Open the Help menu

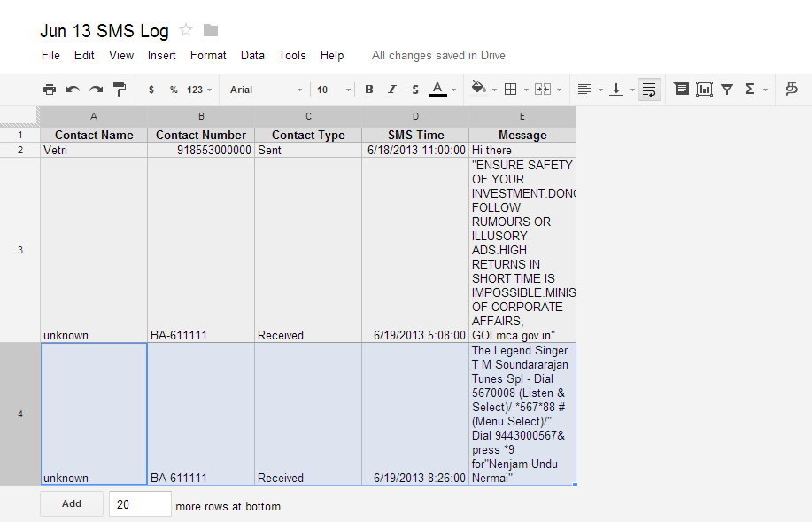click(x=332, y=56)
